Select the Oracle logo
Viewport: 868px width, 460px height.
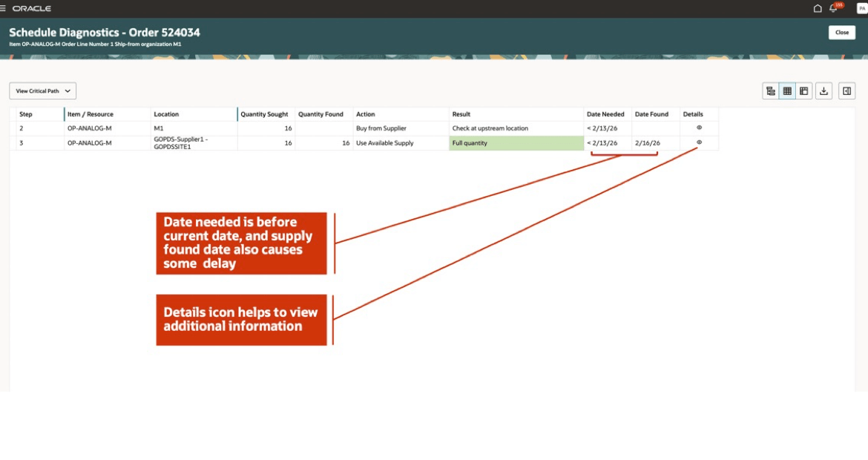point(33,8)
